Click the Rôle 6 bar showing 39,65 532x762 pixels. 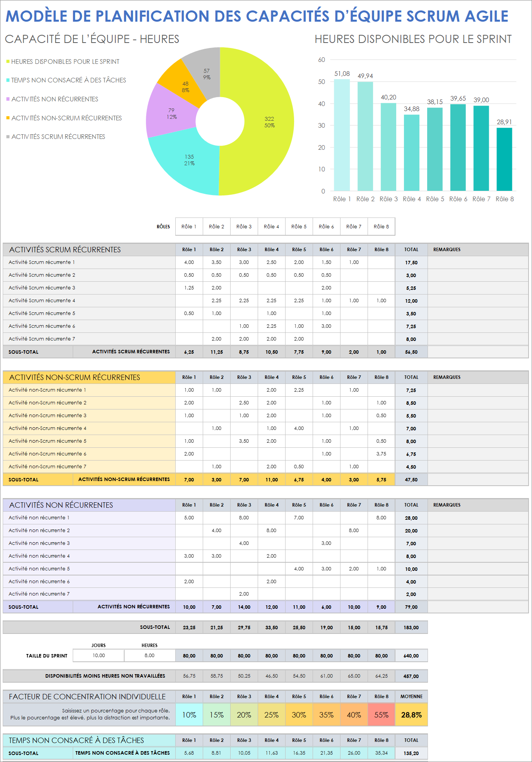pos(458,147)
